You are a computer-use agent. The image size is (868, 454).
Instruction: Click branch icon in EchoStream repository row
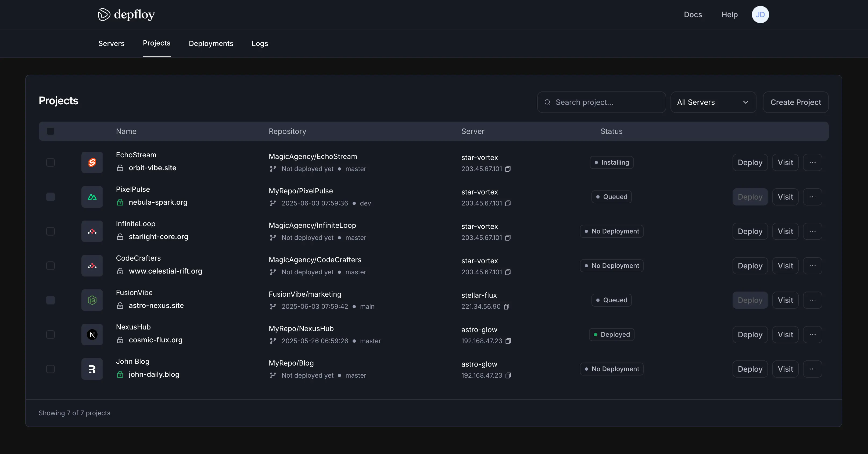pos(273,169)
